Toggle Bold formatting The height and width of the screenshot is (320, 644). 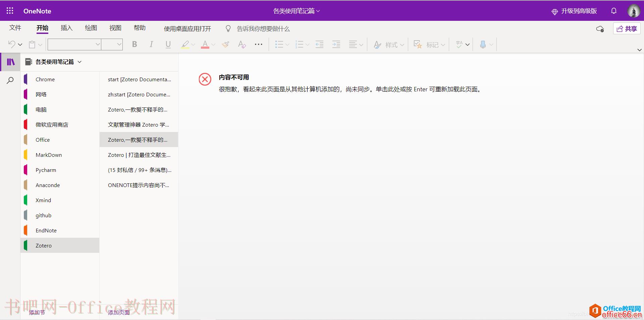[135, 44]
